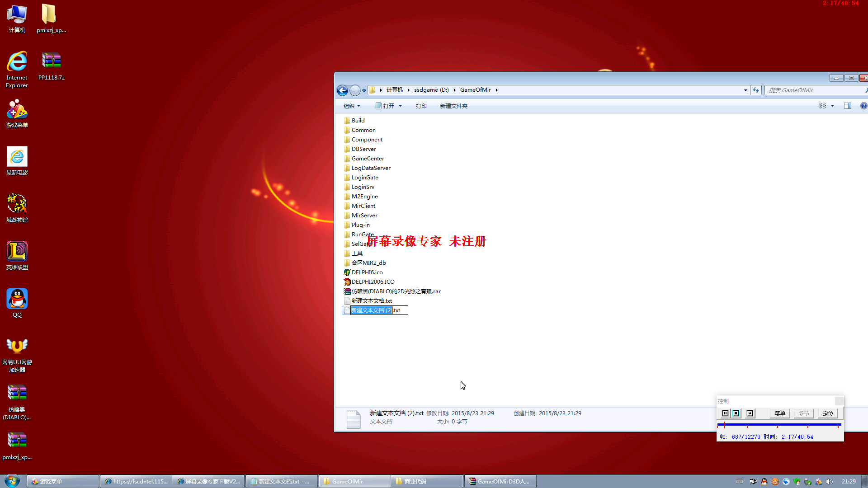Screen dimensions: 868x488
Task: Select the GameCenter folder
Action: pyautogui.click(x=364, y=159)
